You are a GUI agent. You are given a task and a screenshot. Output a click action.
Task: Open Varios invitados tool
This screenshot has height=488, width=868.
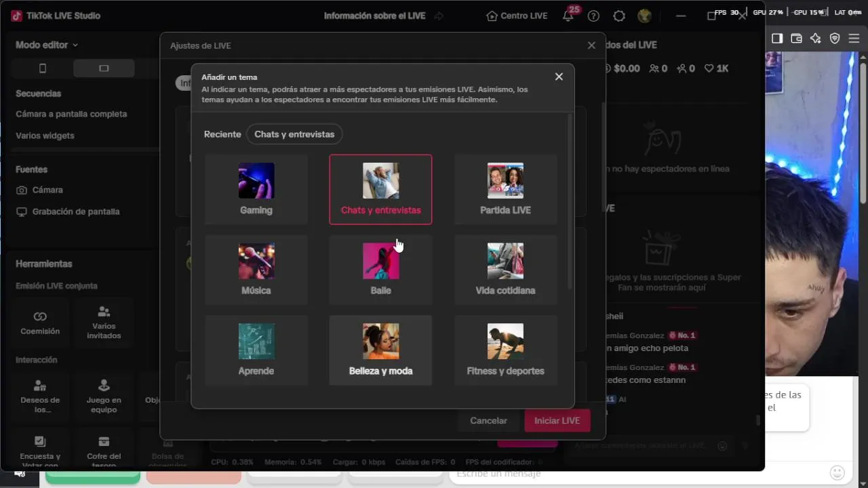[x=104, y=323]
